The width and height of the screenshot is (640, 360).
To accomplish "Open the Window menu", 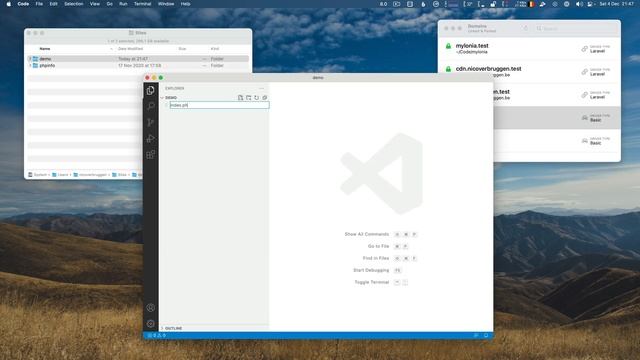I will click(x=166, y=4).
